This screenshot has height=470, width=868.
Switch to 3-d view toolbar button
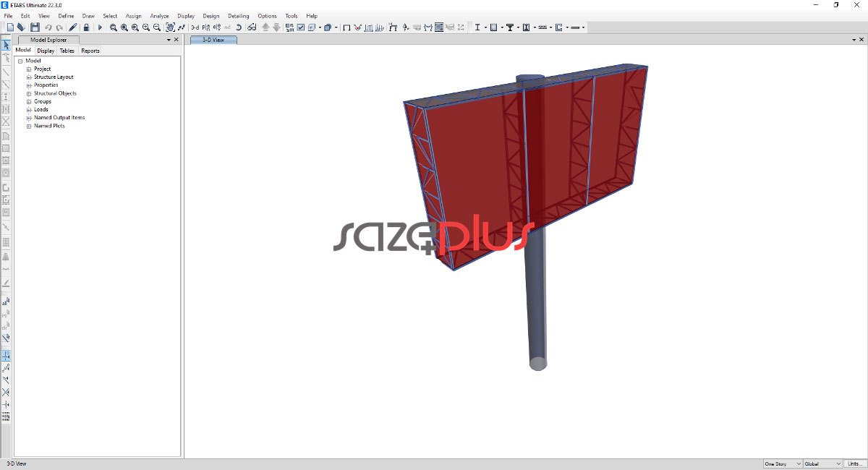point(195,27)
